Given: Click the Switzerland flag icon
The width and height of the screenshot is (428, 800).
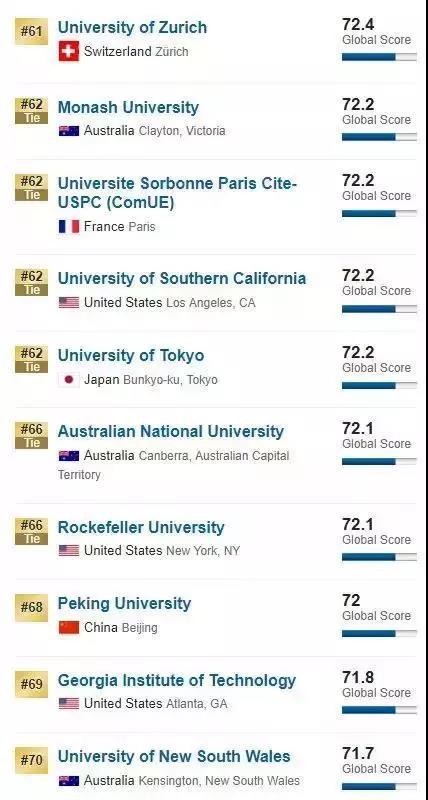Looking at the screenshot, I should [x=69, y=51].
